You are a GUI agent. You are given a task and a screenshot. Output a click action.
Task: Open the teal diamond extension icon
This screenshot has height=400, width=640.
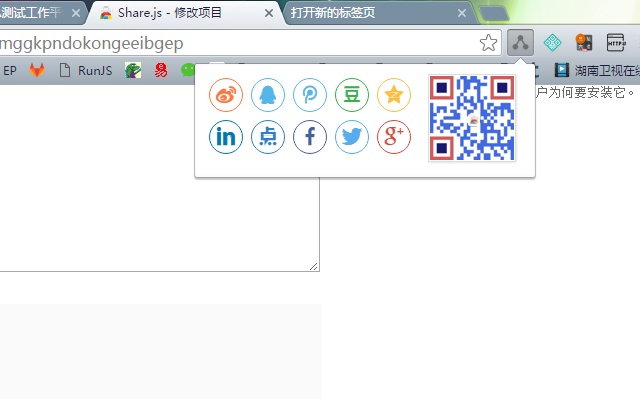(552, 42)
